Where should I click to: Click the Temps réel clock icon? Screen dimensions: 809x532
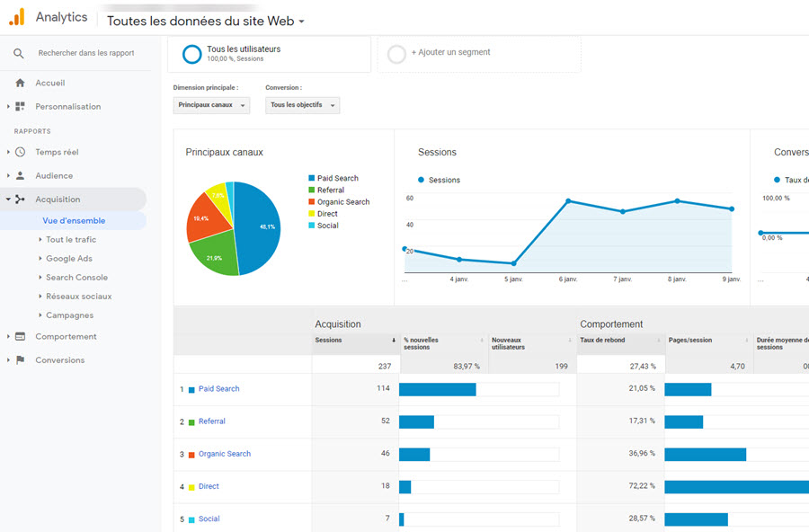point(20,152)
